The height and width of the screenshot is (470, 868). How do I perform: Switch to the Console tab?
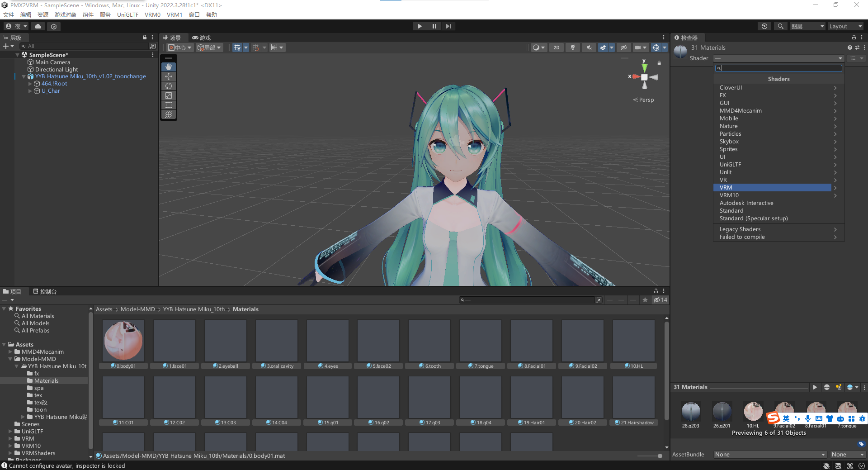45,292
